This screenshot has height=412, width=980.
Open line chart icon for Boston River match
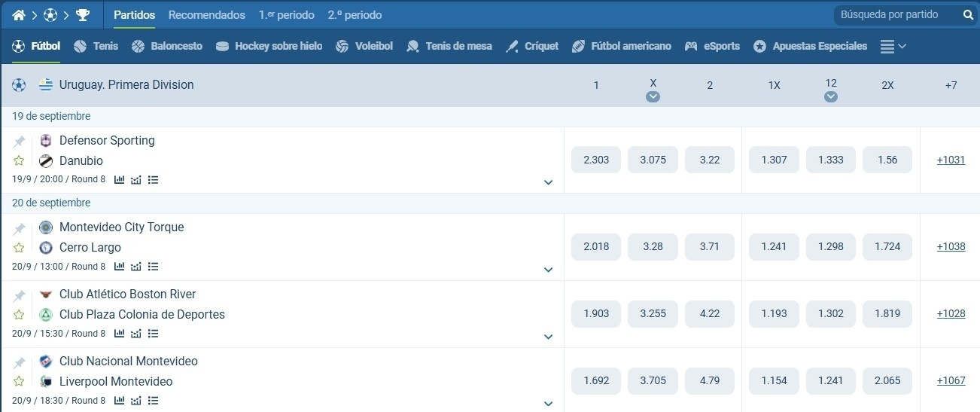point(136,334)
